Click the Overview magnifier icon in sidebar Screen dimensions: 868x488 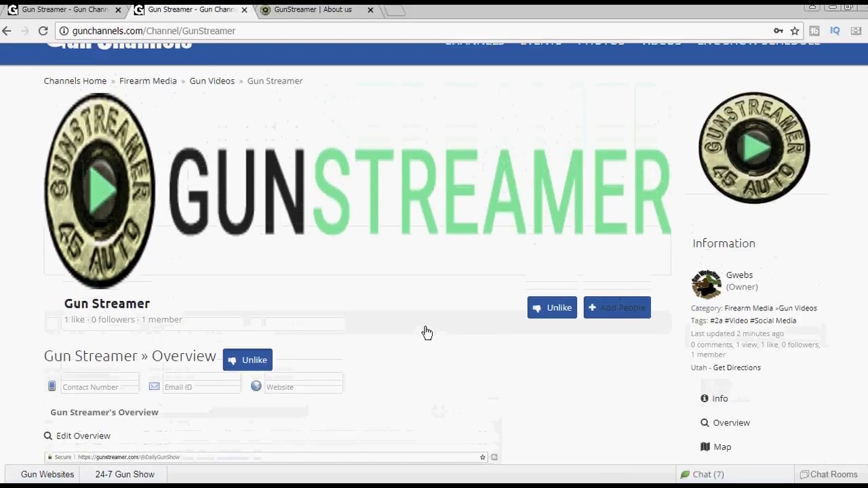[x=705, y=422]
